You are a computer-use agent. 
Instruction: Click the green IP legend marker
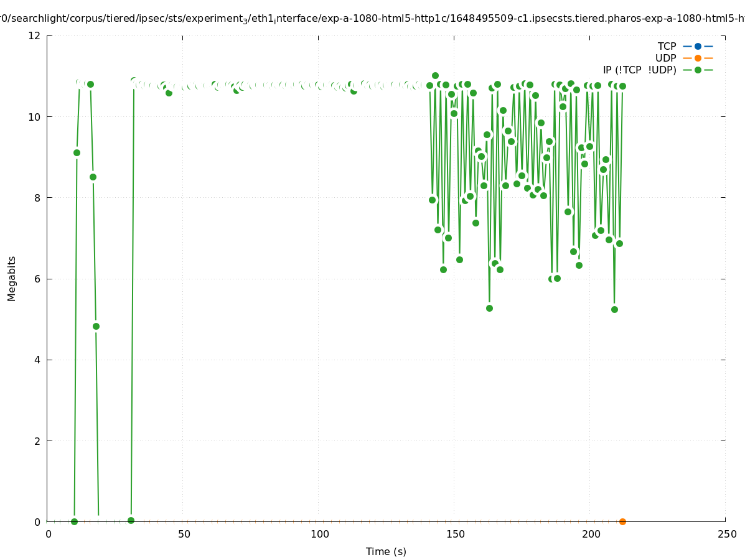[698, 70]
